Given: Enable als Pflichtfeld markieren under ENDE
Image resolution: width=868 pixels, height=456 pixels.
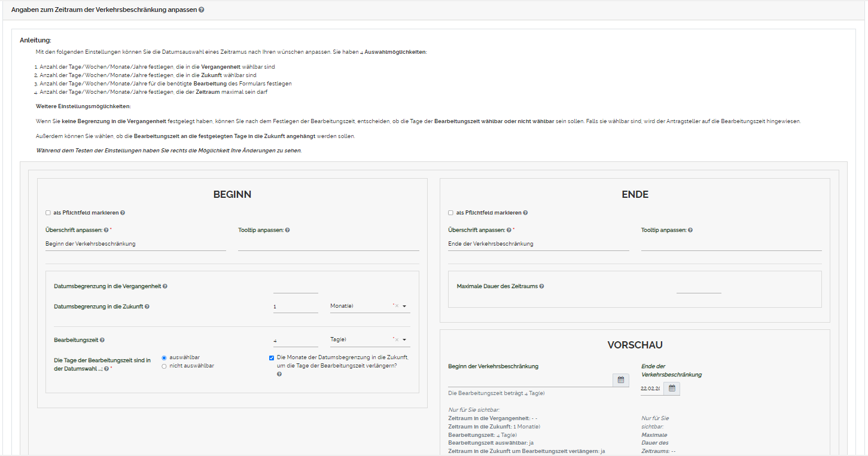Looking at the screenshot, I should point(450,212).
